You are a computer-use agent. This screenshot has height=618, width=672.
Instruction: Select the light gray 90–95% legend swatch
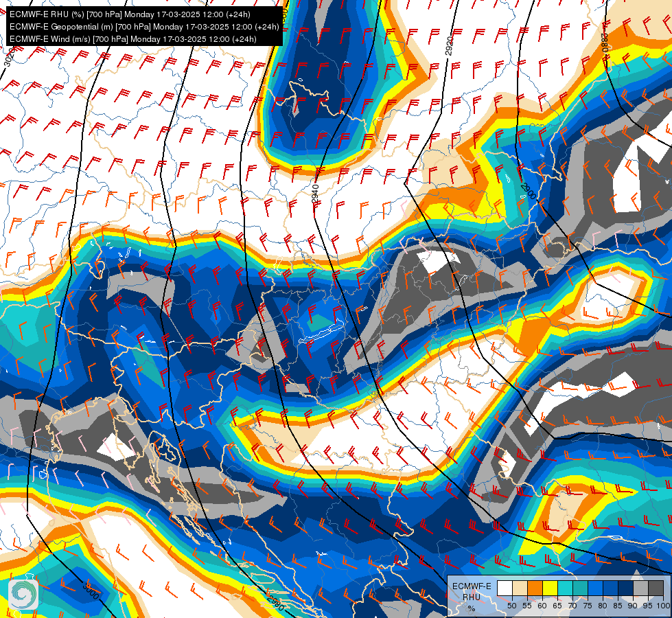pos(640,588)
